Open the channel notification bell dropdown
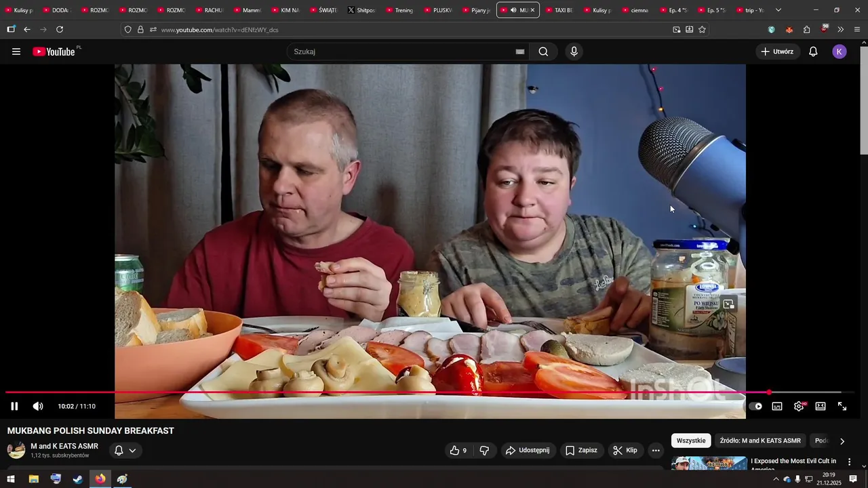The image size is (868, 488). click(125, 450)
